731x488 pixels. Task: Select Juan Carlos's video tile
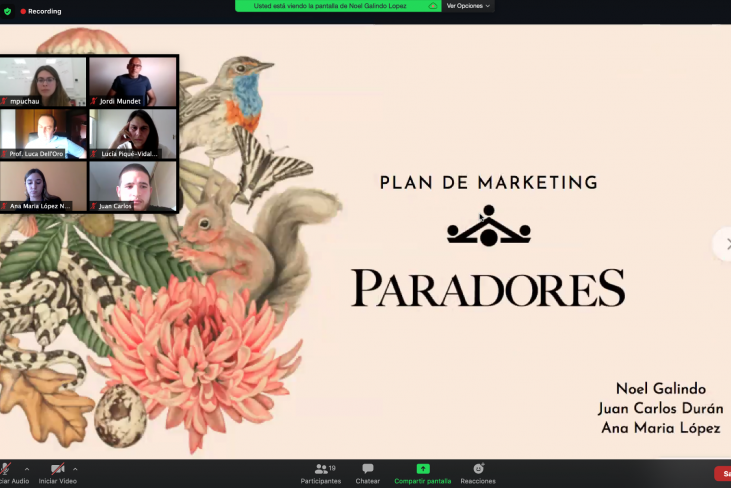pyautogui.click(x=133, y=186)
